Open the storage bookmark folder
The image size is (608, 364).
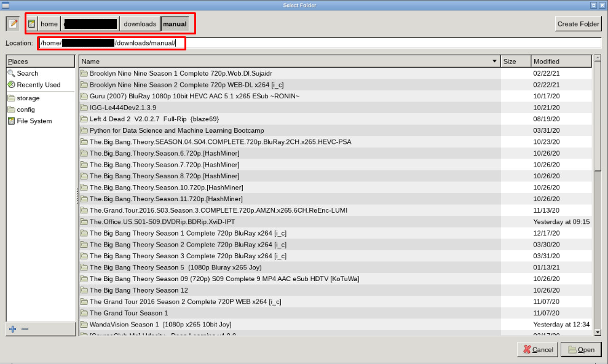coord(30,98)
